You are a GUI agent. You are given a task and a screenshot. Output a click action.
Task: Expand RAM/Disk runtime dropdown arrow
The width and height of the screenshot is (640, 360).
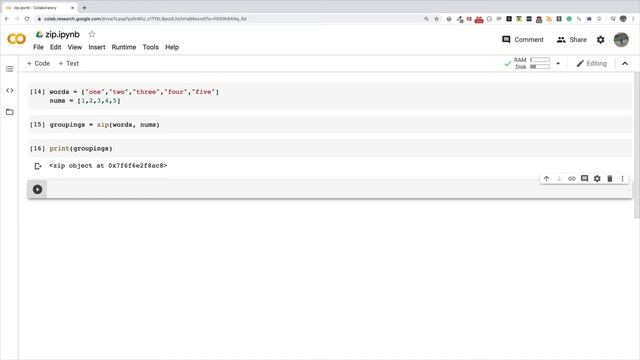coord(558,64)
